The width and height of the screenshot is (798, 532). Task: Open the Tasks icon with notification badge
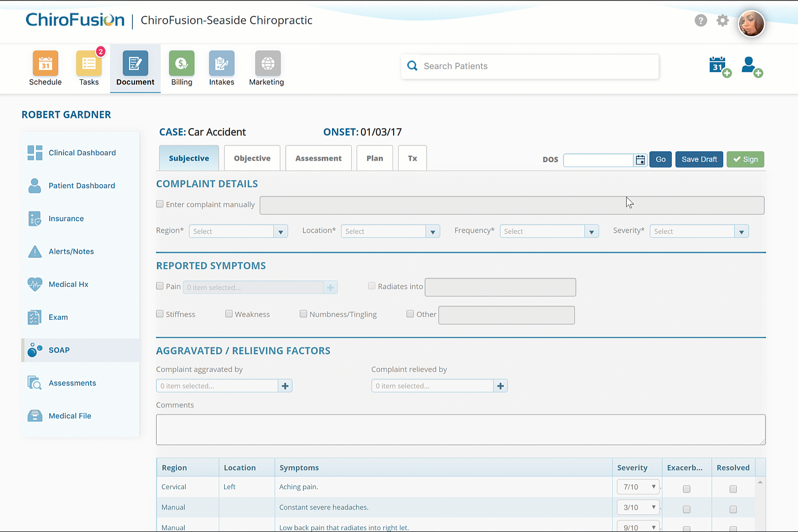[89, 64]
